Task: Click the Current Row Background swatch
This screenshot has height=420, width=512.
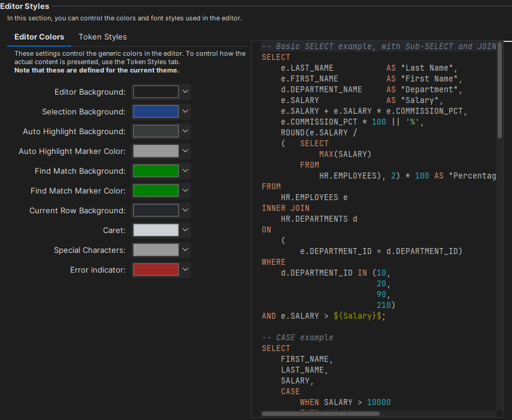Action: click(x=156, y=210)
